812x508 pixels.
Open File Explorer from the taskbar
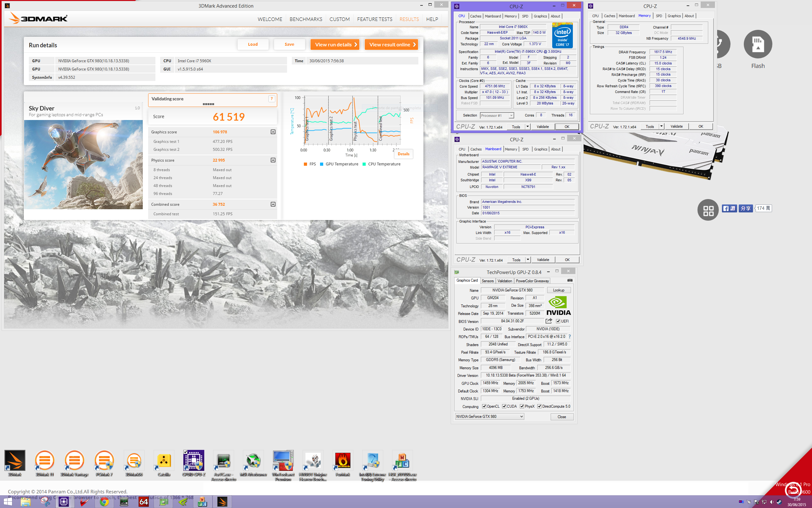[x=25, y=502]
